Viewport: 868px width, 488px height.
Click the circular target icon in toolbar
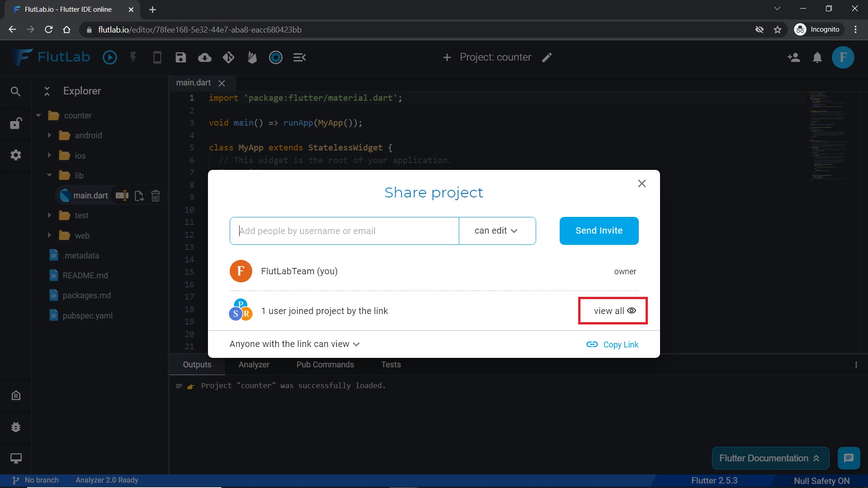click(x=276, y=57)
